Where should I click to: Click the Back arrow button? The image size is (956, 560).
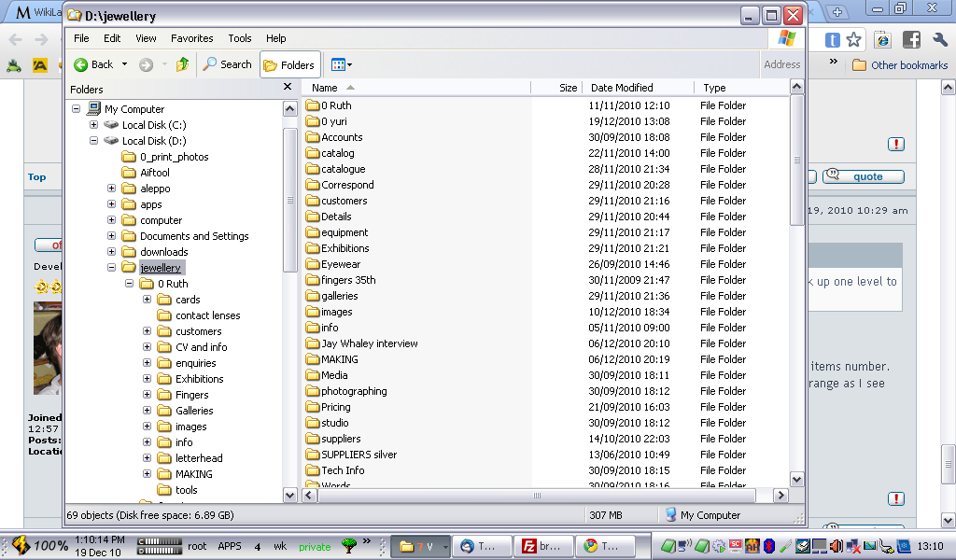(92, 64)
